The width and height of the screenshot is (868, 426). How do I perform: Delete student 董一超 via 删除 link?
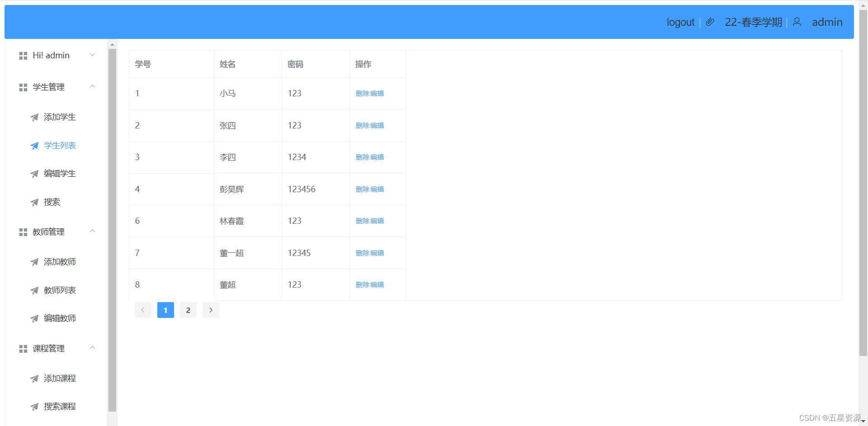(x=363, y=253)
